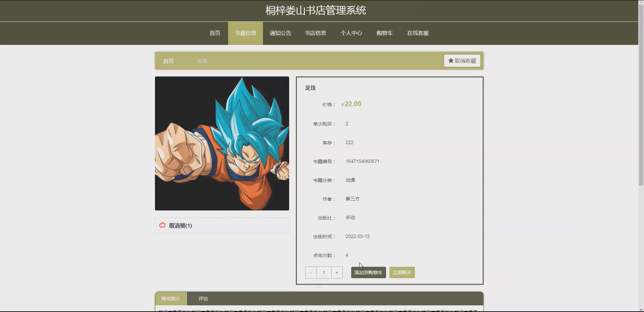Click the publisher value 手动

click(350, 218)
